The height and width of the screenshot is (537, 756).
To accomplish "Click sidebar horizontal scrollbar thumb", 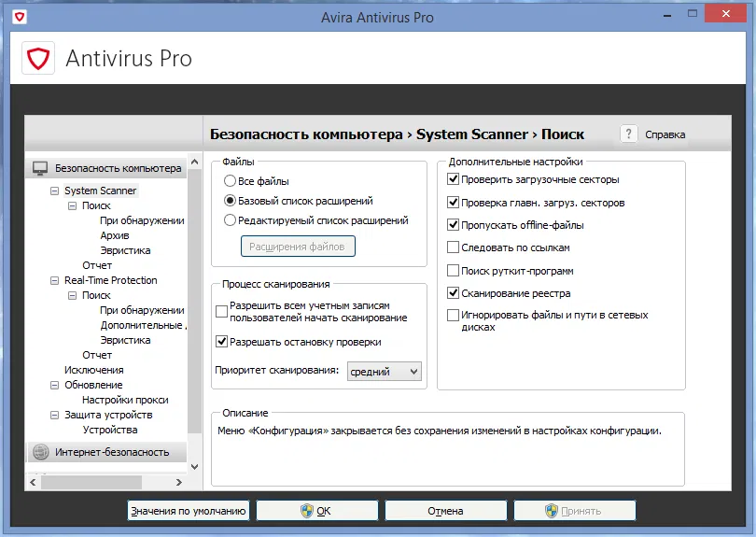I will tap(91, 482).
